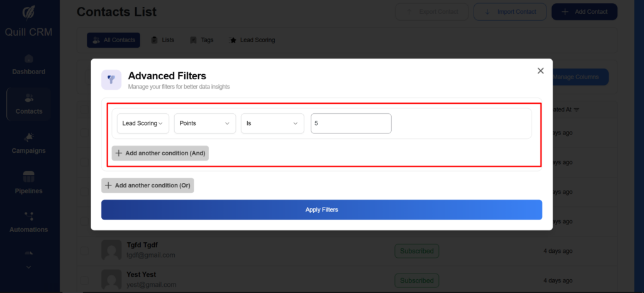Click the Advanced Filters funnel icon

111,79
